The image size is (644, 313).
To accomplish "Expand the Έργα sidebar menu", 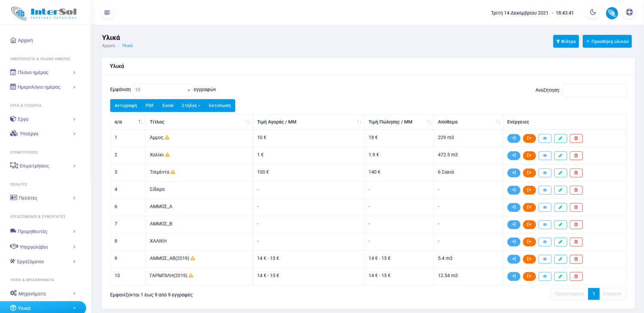I will point(43,119).
